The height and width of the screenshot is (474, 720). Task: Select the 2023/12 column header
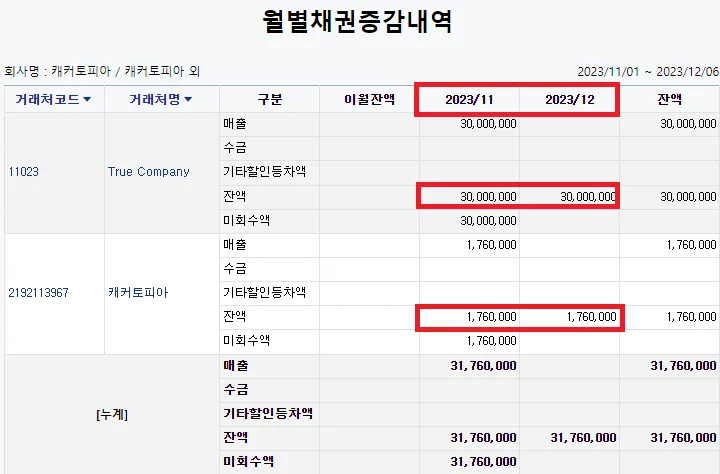(569, 100)
